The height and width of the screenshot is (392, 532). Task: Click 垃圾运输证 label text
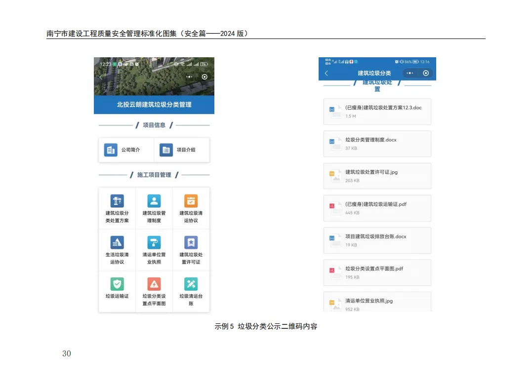point(117,296)
